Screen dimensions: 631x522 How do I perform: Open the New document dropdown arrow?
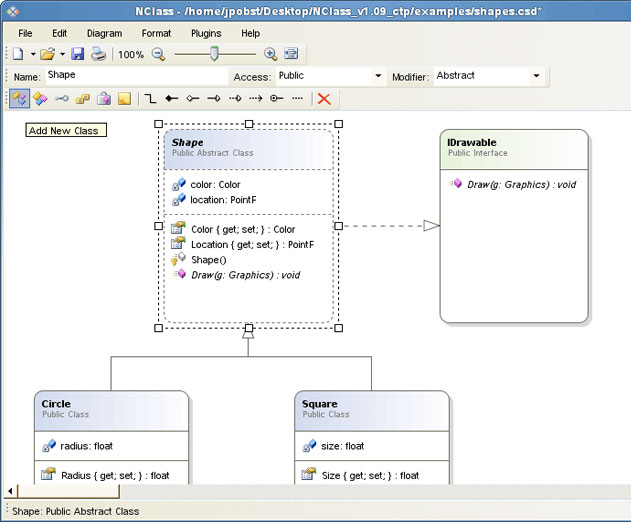pyautogui.click(x=33, y=54)
